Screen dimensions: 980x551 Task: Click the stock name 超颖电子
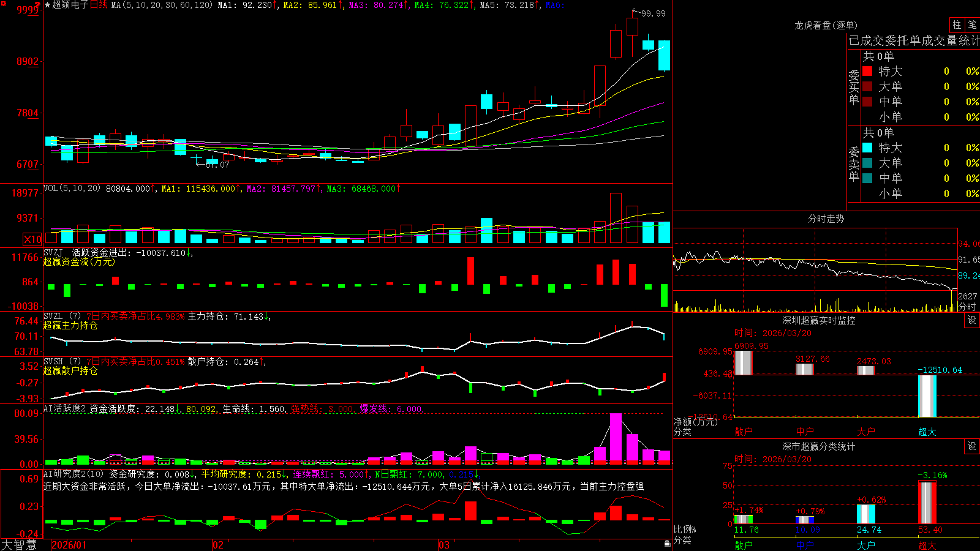point(70,5)
